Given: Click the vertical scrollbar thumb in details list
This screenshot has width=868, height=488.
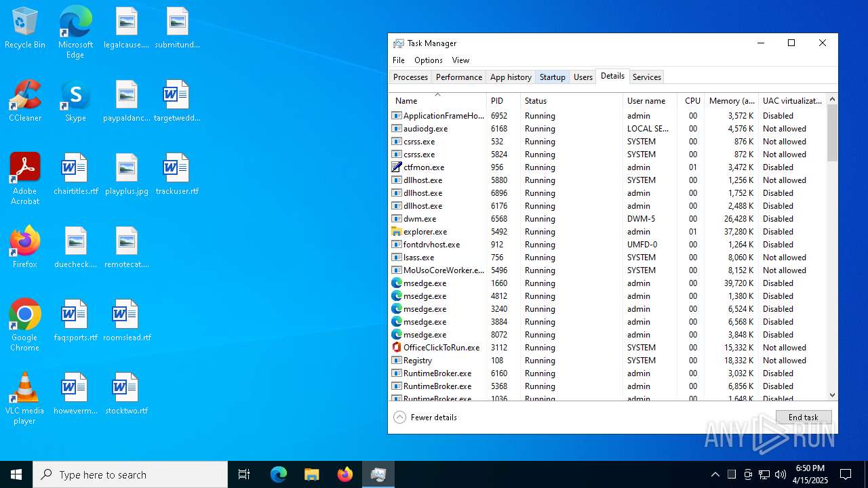Looking at the screenshot, I should pyautogui.click(x=832, y=133).
